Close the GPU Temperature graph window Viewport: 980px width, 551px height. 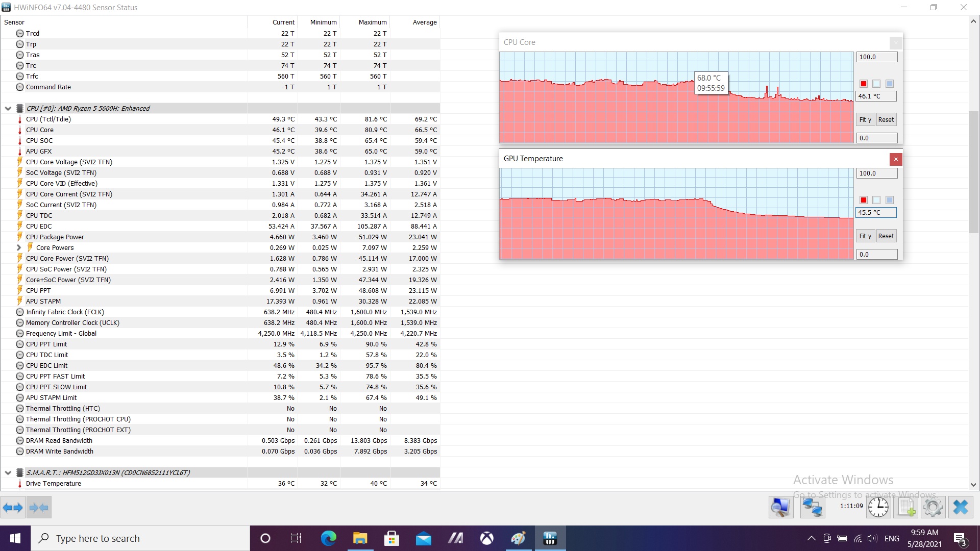896,159
